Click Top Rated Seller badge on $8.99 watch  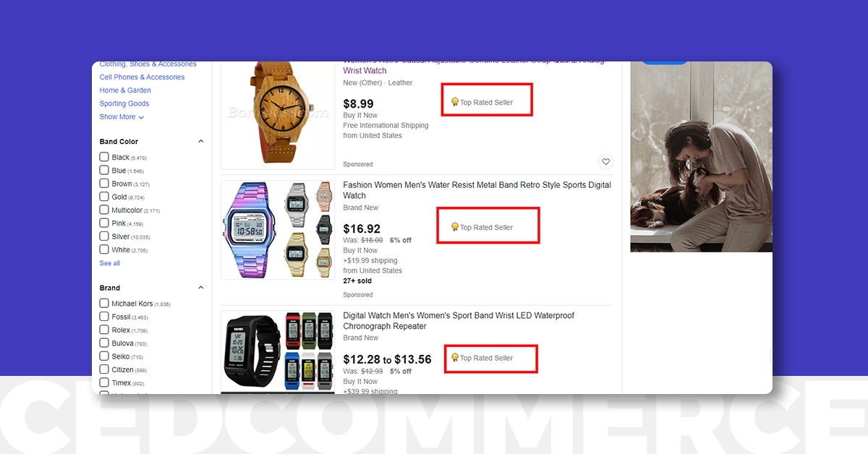[482, 103]
